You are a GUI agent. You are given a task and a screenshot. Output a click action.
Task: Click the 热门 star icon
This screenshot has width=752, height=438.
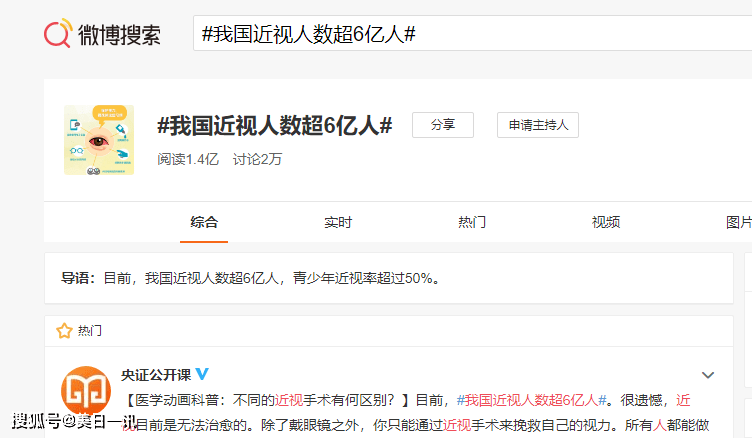pyautogui.click(x=64, y=331)
